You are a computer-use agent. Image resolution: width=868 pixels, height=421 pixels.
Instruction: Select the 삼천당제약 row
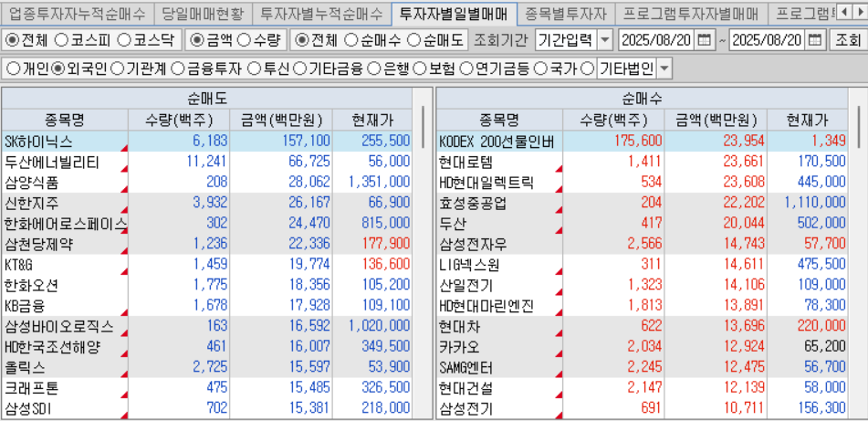(207, 244)
